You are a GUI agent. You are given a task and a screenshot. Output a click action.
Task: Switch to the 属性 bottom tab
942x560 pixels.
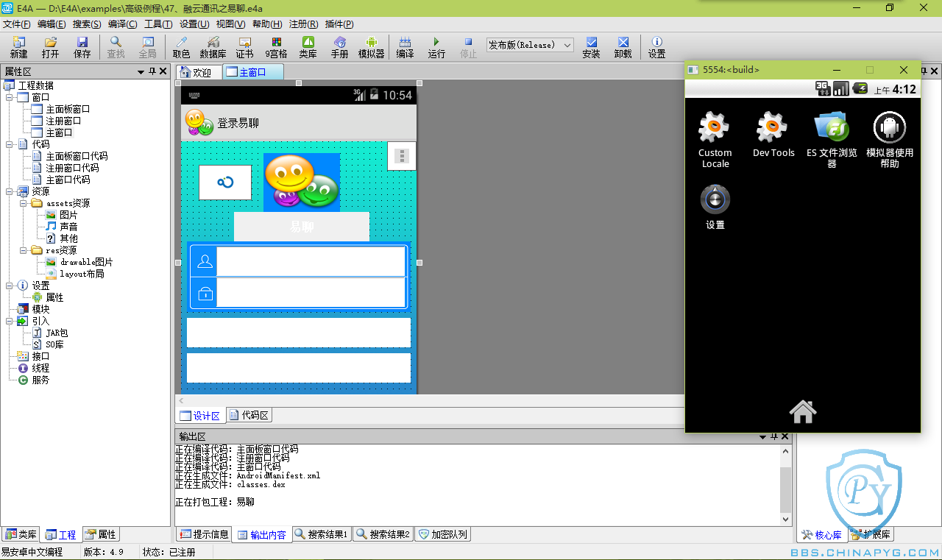click(100, 534)
